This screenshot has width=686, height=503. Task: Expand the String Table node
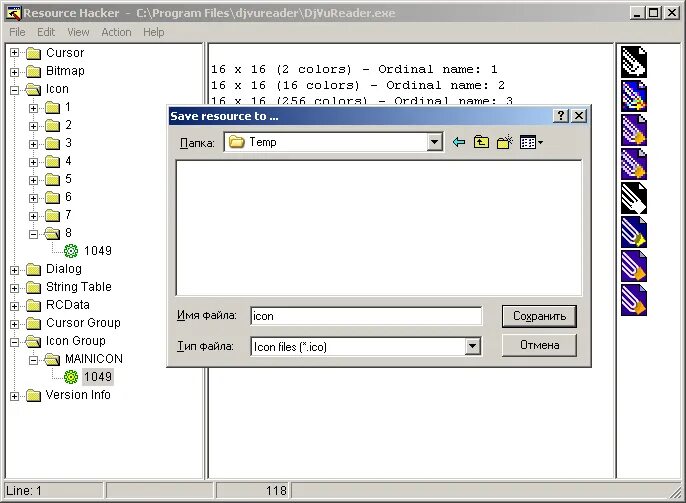point(14,288)
